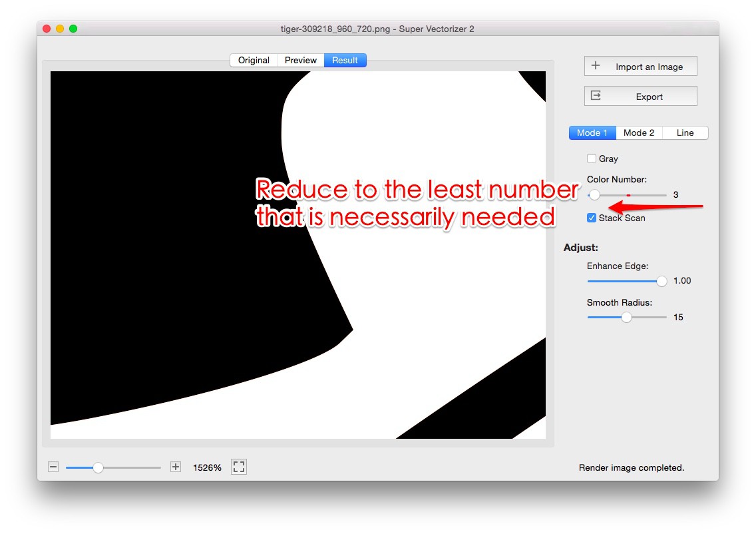Click the canvas zoom slider at bottom
756x534 pixels.
point(98,467)
